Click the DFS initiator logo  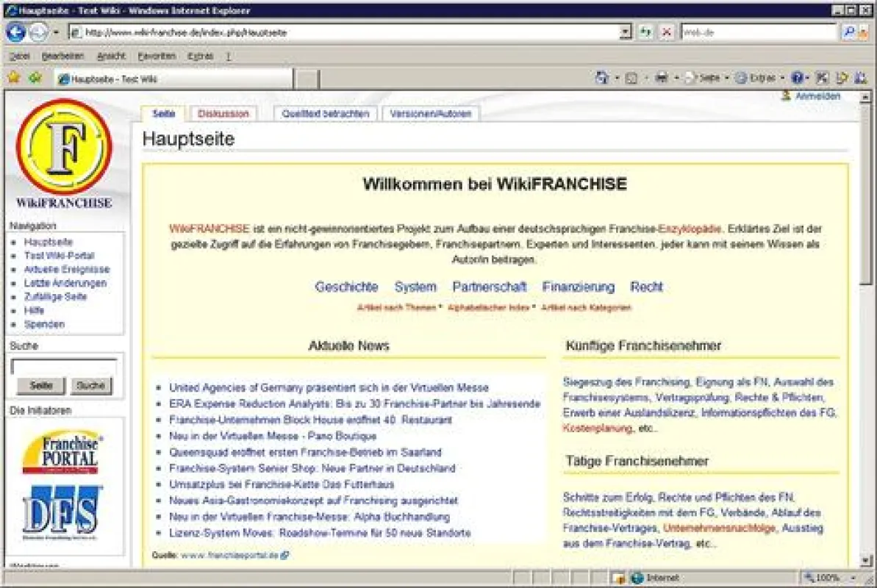tap(62, 513)
